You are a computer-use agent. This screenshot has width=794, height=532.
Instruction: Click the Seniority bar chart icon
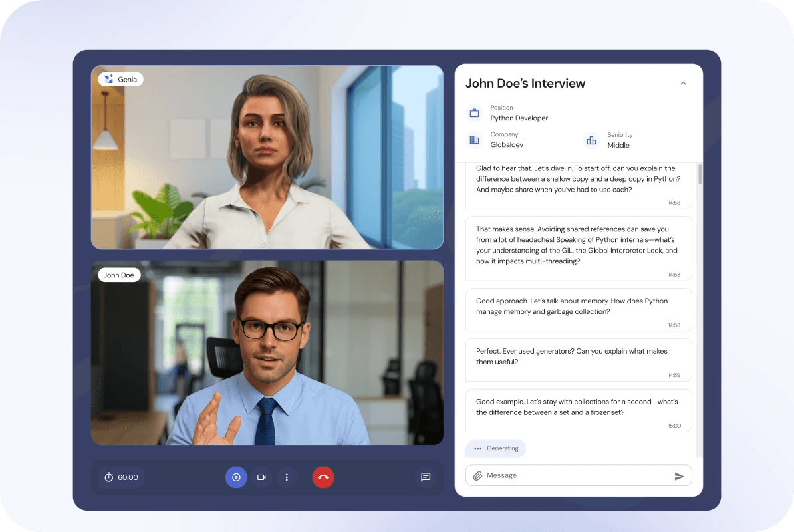pos(591,140)
